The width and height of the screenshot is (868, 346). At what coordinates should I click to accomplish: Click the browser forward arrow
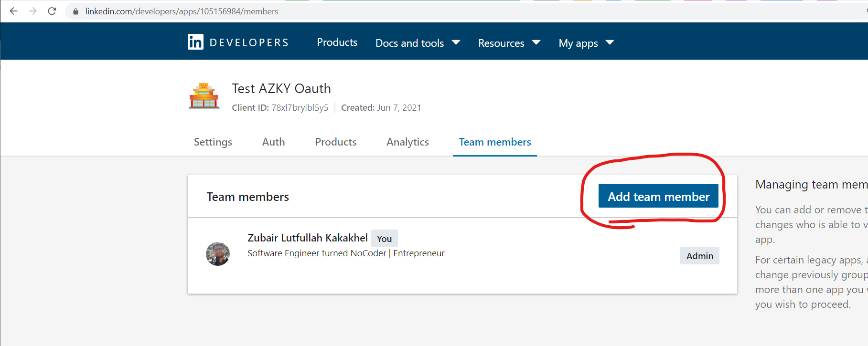[32, 11]
